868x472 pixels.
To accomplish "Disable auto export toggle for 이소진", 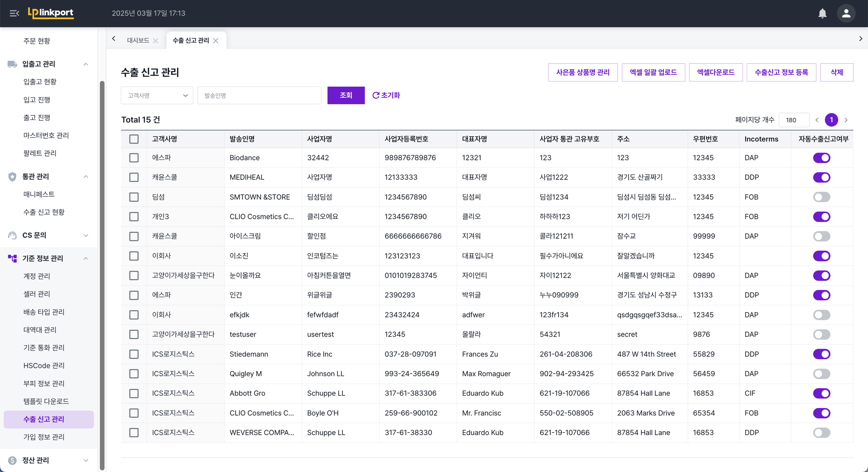I will tap(821, 256).
